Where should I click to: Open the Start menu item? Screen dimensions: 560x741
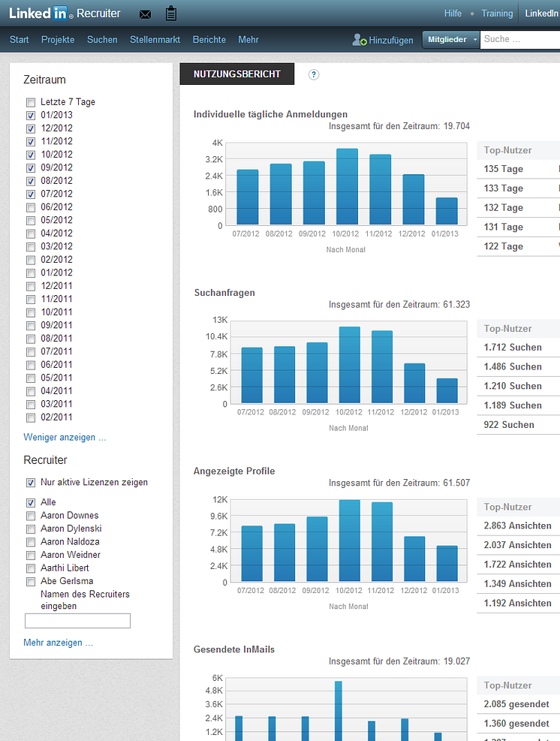(20, 40)
